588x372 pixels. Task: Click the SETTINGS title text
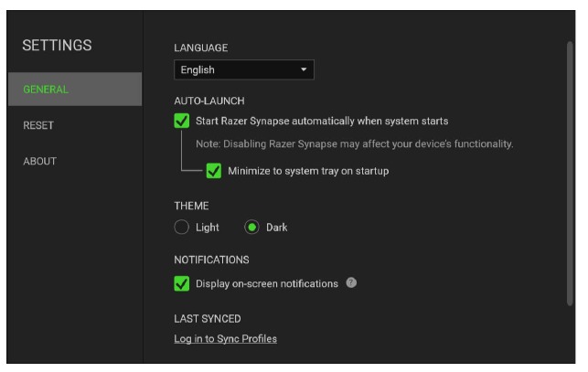(57, 46)
